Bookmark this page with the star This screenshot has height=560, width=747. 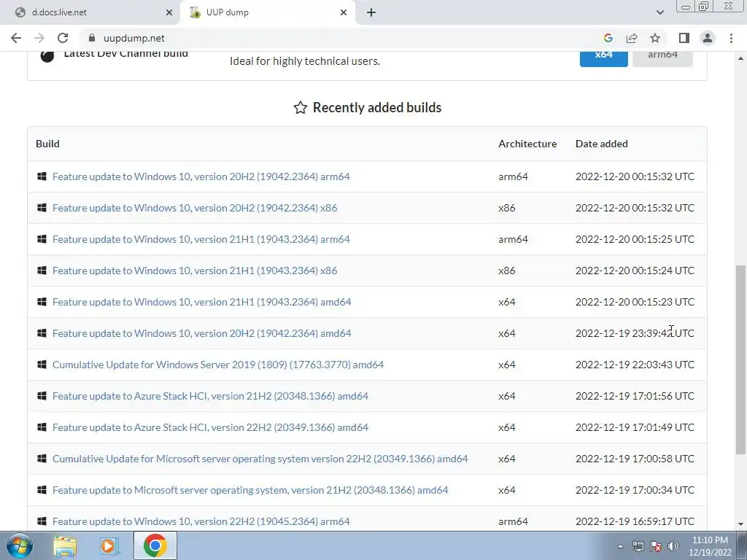[x=655, y=38]
